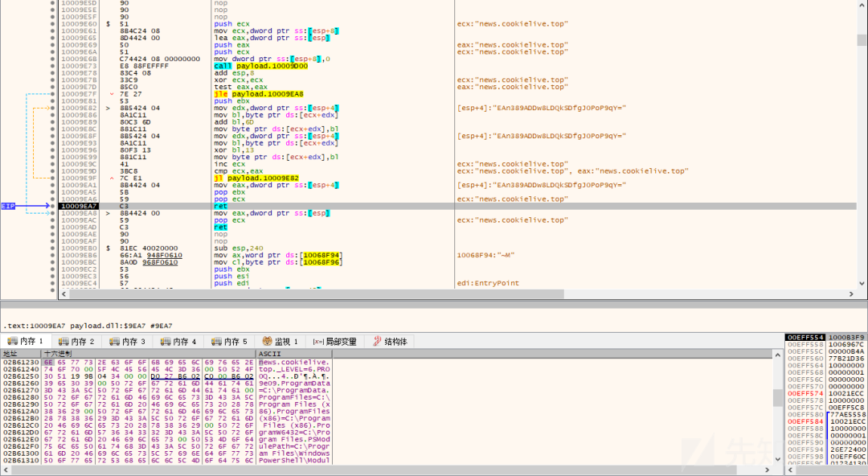Click the disassembly horizontal scrollbar left arrow
Viewport: 868px width, 476px height.
(64, 294)
